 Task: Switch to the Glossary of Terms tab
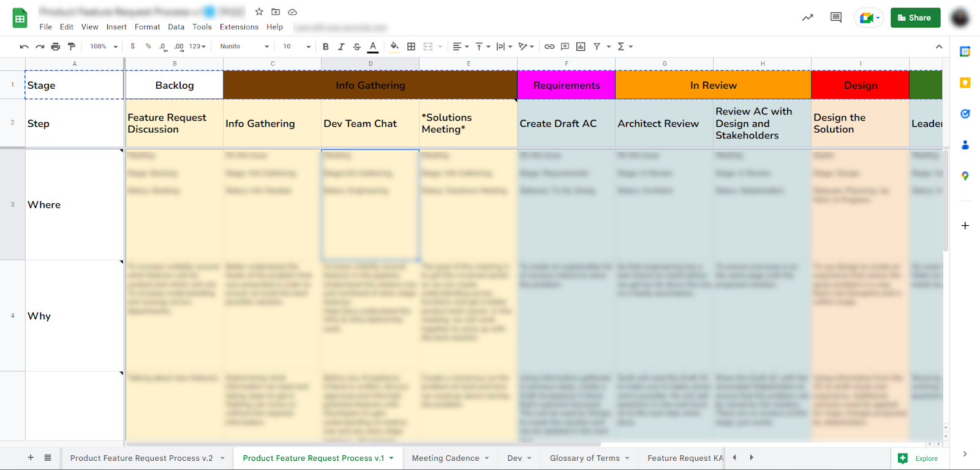[x=589, y=458]
